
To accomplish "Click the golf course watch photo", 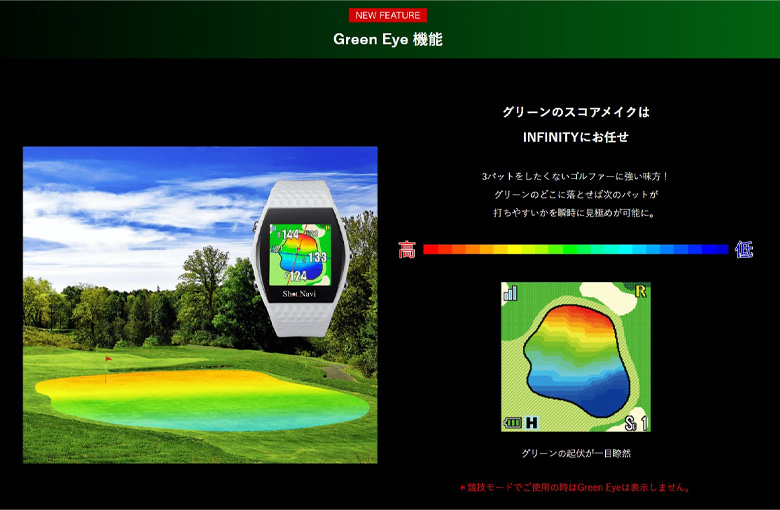I will click(200, 305).
